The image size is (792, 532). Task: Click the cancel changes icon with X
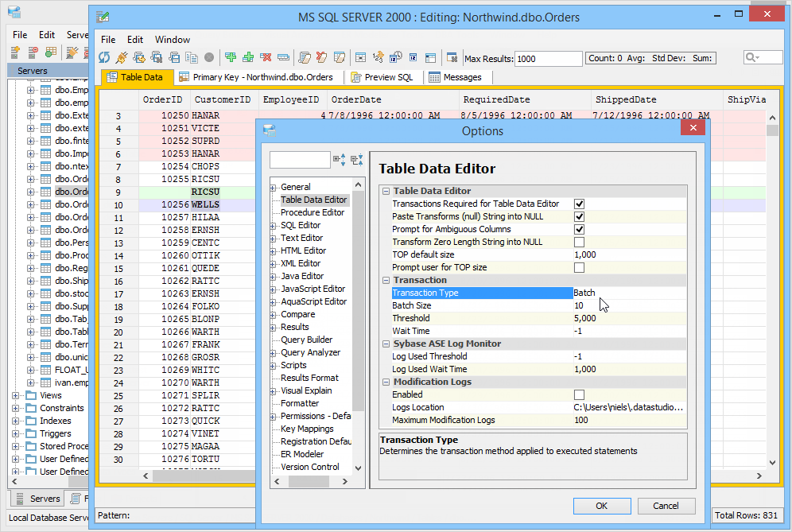pos(157,57)
